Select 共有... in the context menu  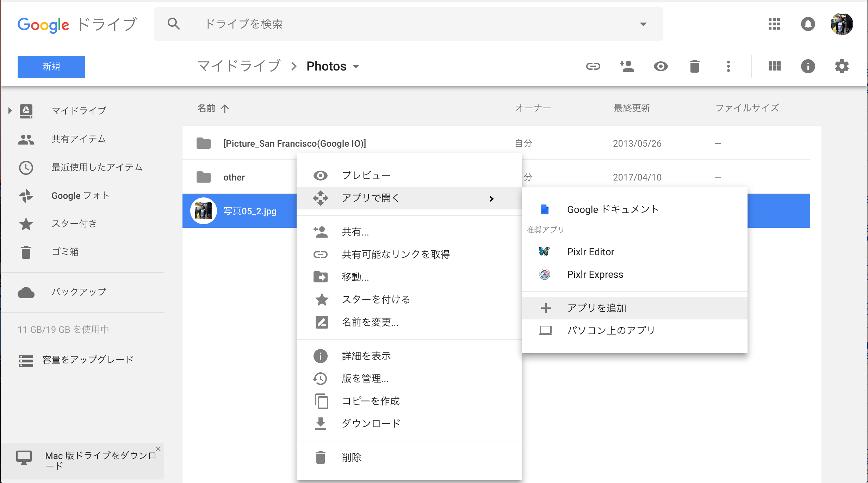pos(409,232)
